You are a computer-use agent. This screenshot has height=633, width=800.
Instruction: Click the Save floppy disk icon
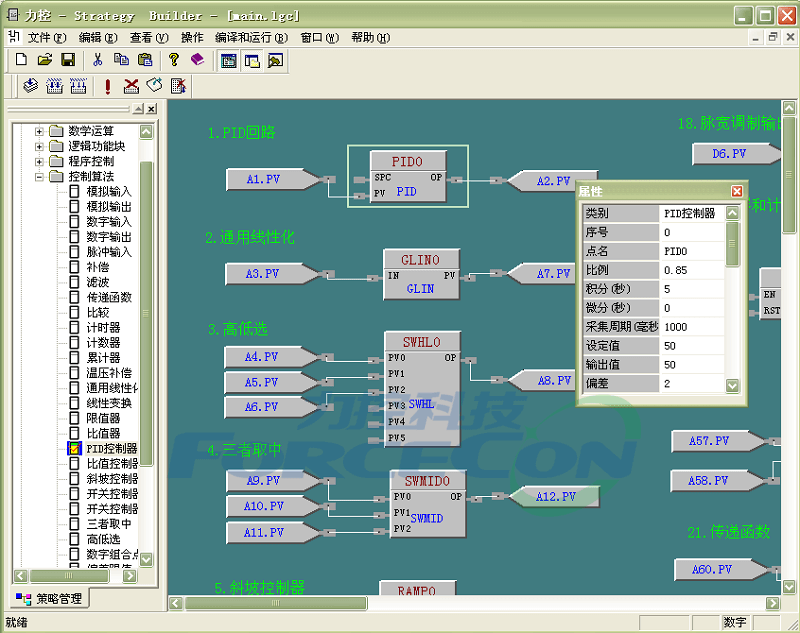pos(68,60)
